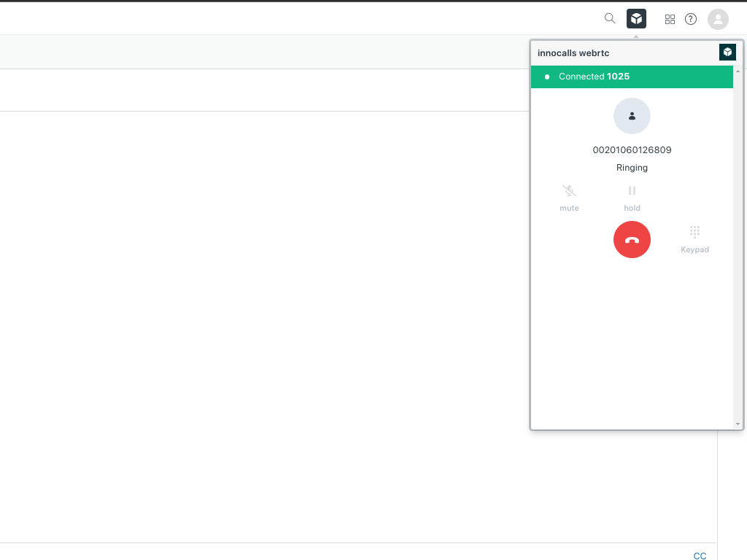Click the white connection status dot
Viewport: 747px width, 560px height.
tap(547, 77)
